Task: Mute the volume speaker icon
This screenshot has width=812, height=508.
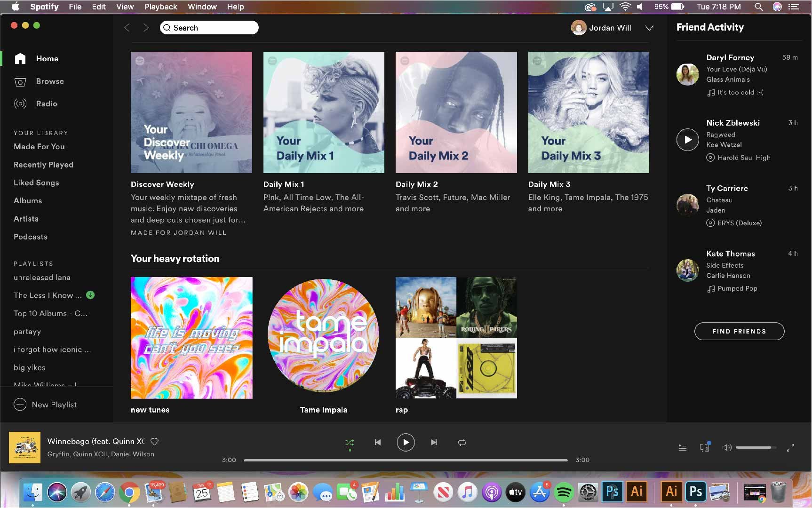Action: click(727, 447)
